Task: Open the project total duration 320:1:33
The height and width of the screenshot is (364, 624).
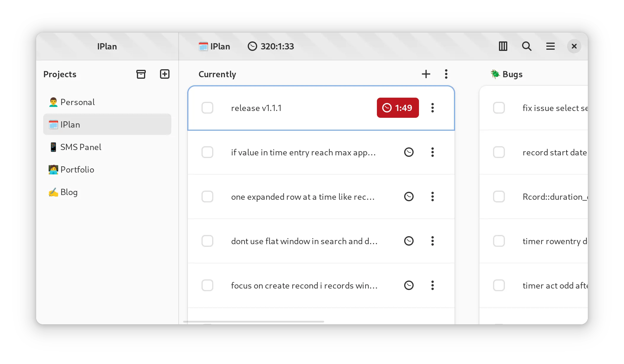Action: (271, 46)
